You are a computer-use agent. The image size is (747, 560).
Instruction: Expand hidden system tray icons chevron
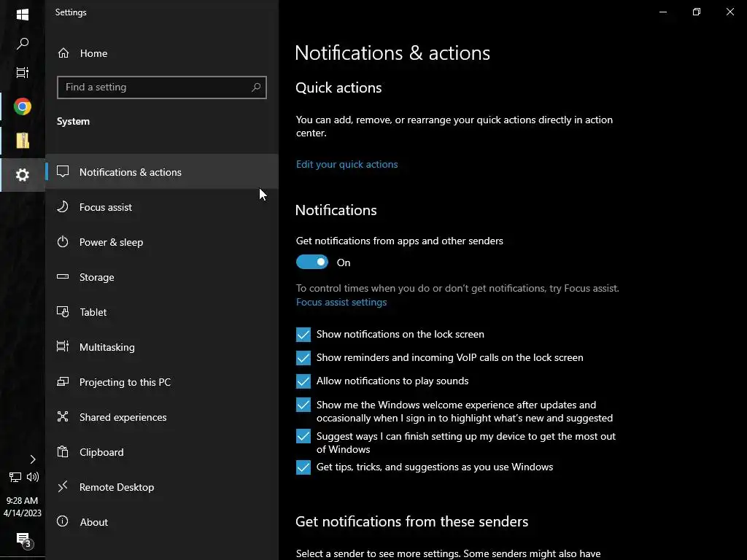pyautogui.click(x=33, y=459)
